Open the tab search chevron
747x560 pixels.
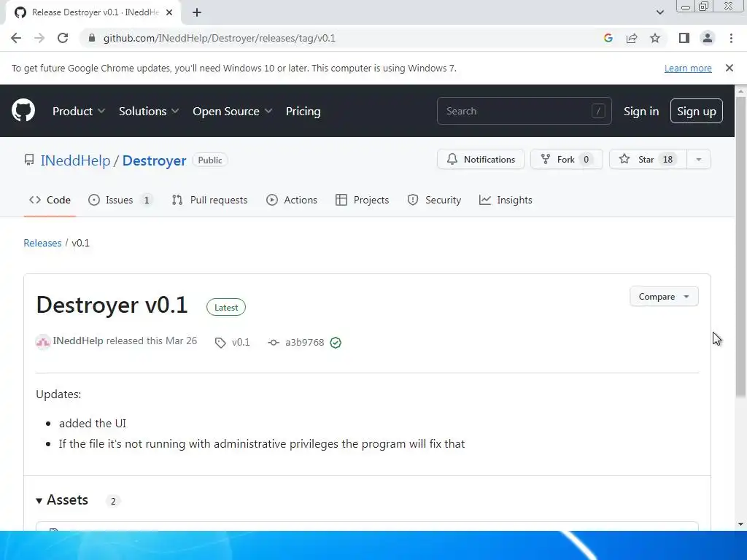(x=659, y=12)
